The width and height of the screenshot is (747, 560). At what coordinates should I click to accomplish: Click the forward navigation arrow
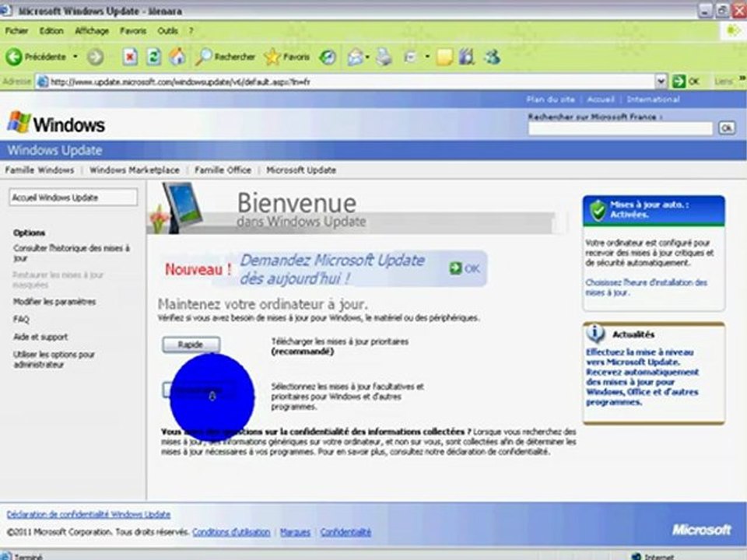[95, 57]
